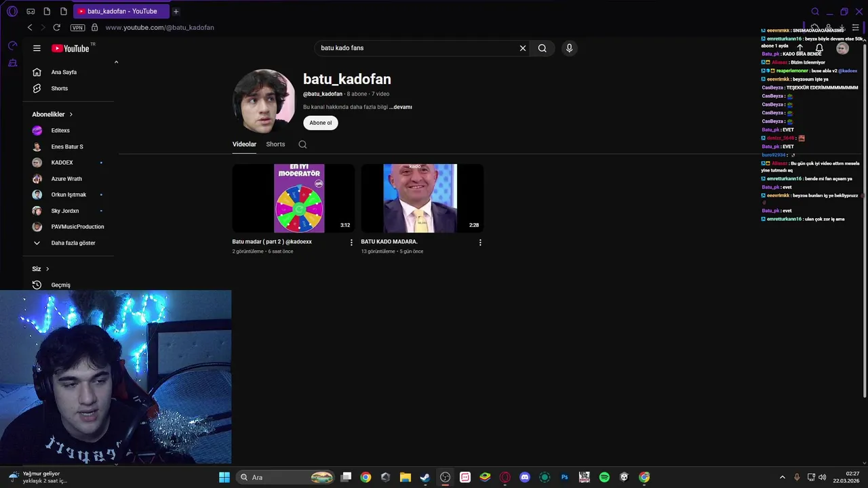Open options menu for BATU KADO MADARA
The image size is (868, 488).
(x=480, y=243)
